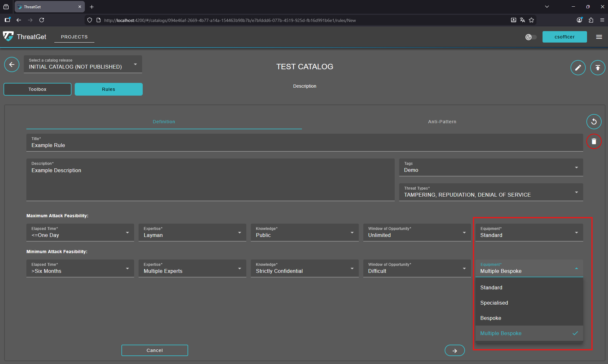This screenshot has width=608, height=364.
Task: Toggle the dark mode switch
Action: click(531, 37)
